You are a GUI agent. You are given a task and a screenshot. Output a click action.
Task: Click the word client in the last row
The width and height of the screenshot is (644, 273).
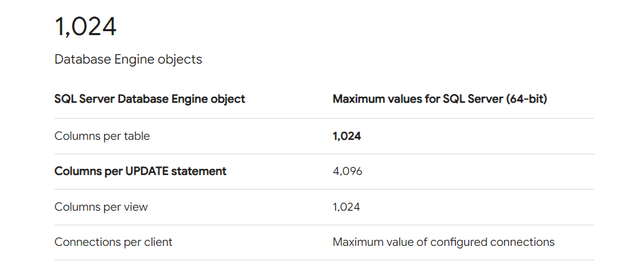[x=157, y=243]
